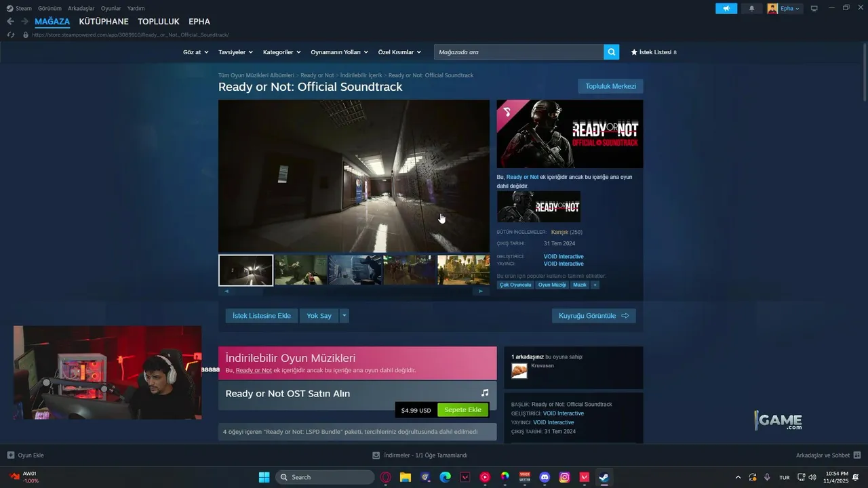Click İstek Listesine Ekle button
The height and width of the screenshot is (488, 868).
[262, 316]
